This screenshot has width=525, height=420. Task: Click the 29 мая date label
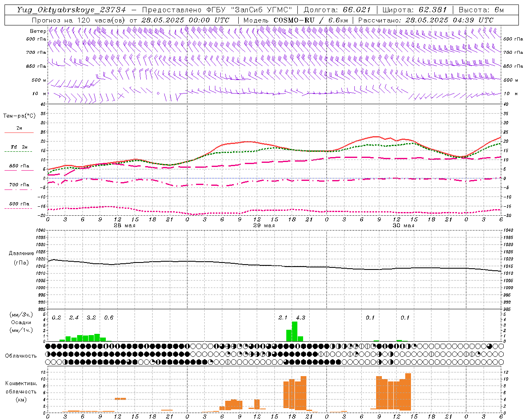pyautogui.click(x=264, y=226)
